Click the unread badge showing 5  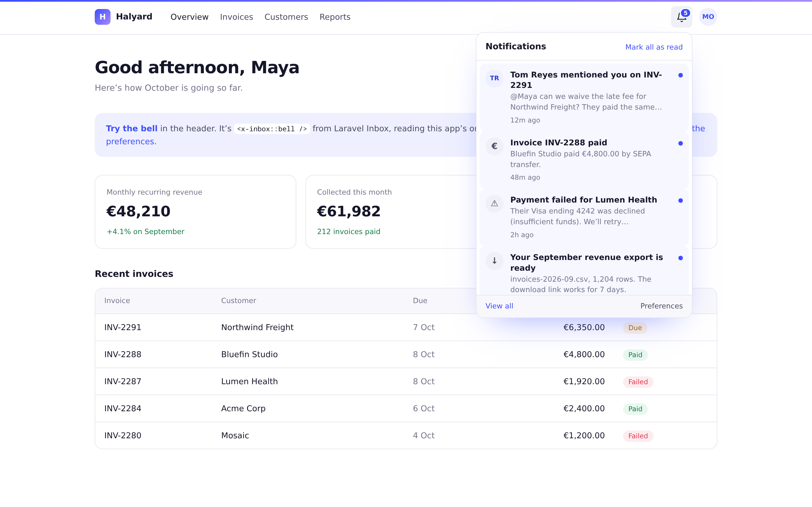[x=685, y=13]
